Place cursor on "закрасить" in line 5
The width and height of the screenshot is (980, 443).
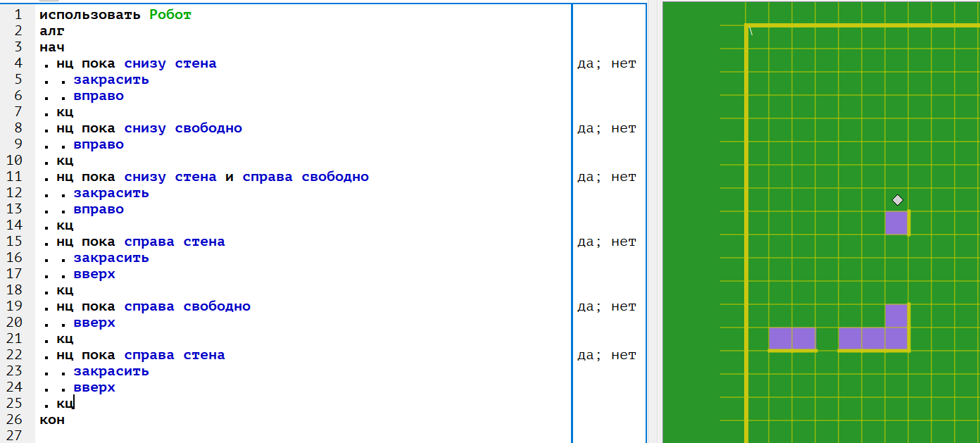tap(111, 80)
